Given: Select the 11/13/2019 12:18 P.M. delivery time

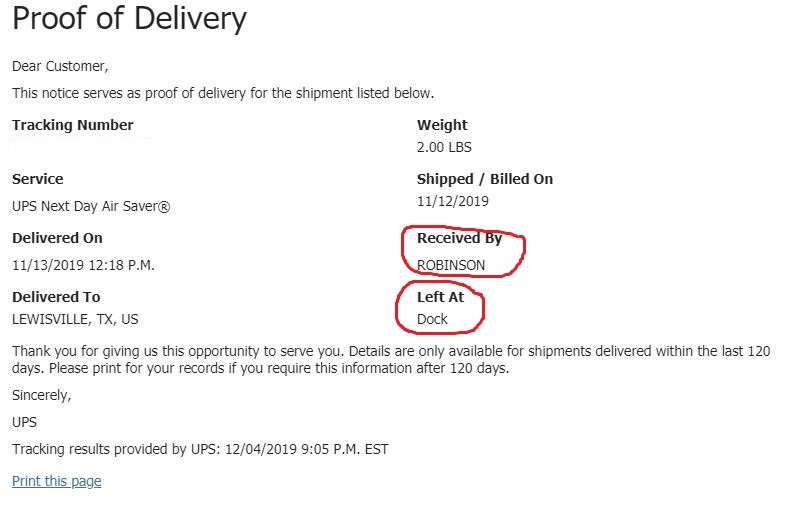Looking at the screenshot, I should (83, 265).
